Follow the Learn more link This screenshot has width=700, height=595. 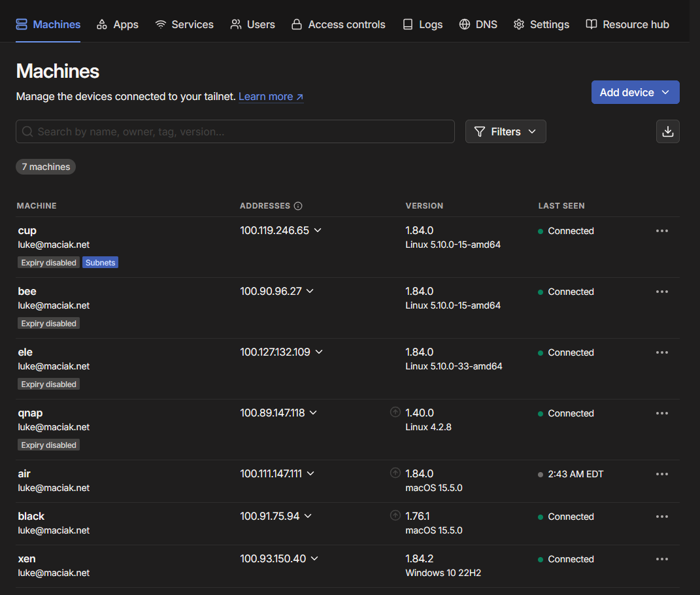[271, 97]
